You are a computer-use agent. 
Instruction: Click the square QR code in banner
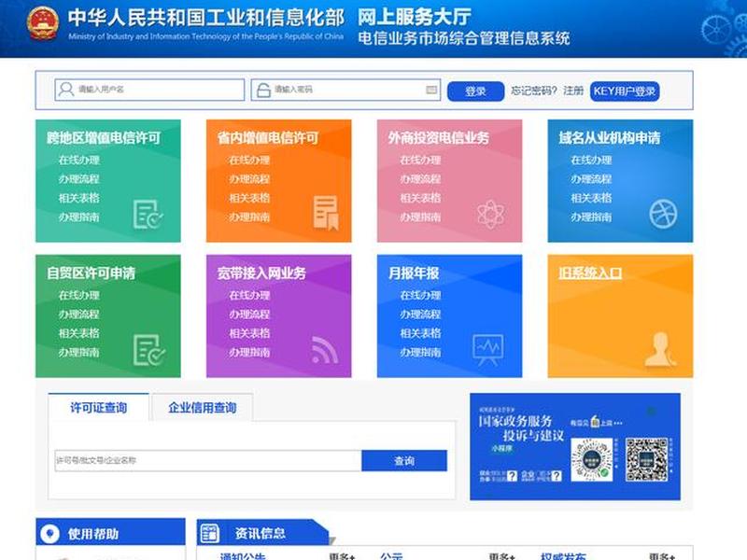coord(646,459)
